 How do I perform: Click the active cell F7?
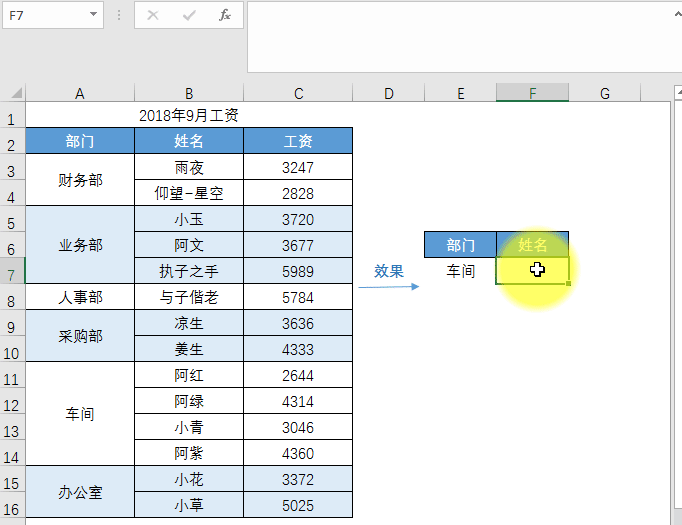(x=532, y=271)
